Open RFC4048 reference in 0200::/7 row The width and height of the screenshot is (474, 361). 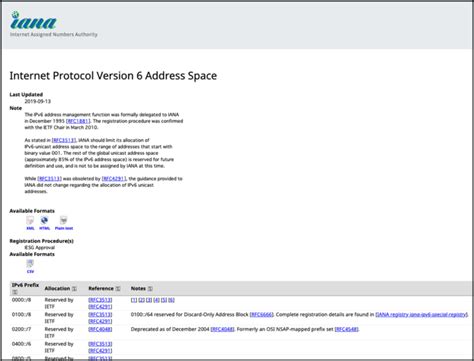point(100,329)
